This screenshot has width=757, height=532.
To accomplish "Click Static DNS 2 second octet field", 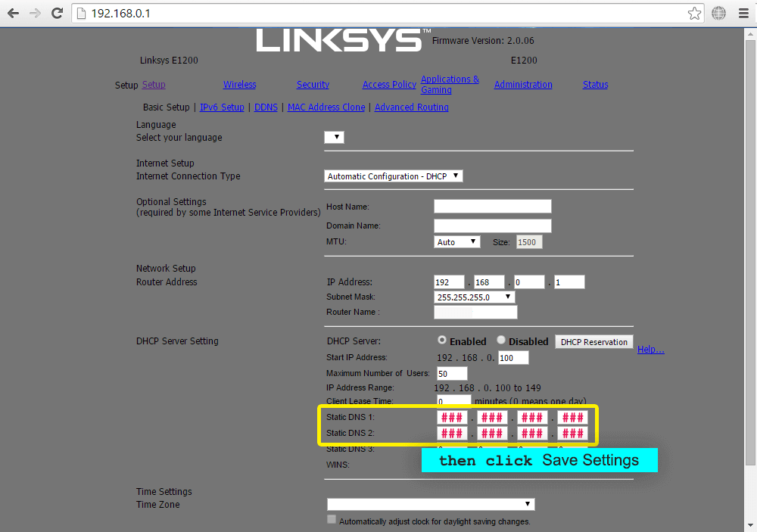I will pyautogui.click(x=492, y=433).
